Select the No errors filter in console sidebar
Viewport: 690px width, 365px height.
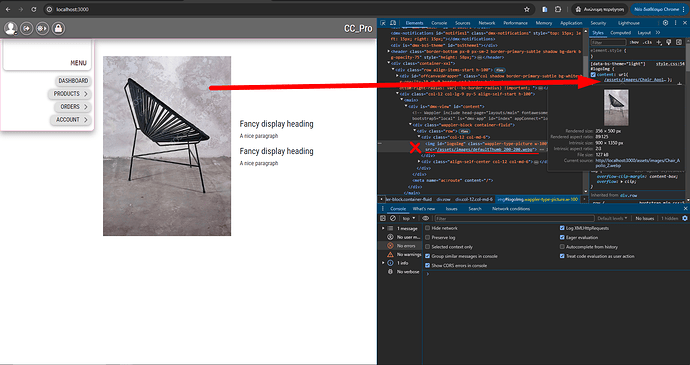point(401,246)
